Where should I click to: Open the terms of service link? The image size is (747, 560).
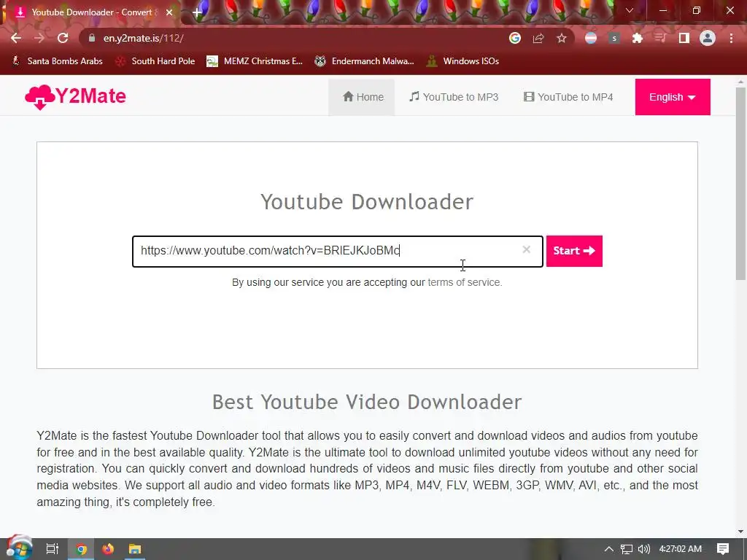pos(464,282)
